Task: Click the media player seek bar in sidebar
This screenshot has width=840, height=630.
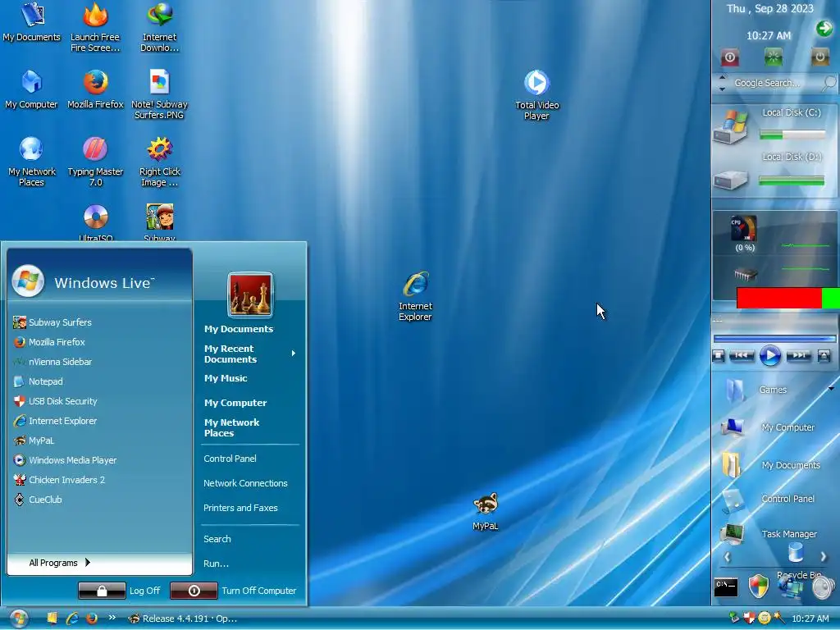Action: (774, 338)
